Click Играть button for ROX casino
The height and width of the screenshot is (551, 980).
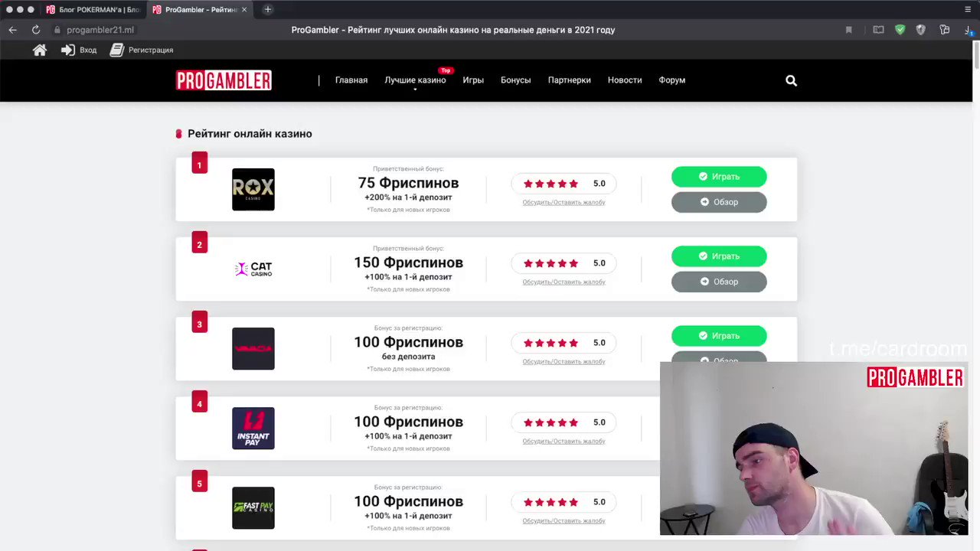pos(719,177)
